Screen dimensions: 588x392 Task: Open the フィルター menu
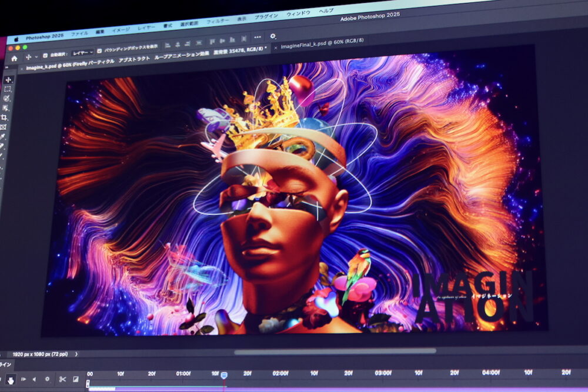[218, 21]
